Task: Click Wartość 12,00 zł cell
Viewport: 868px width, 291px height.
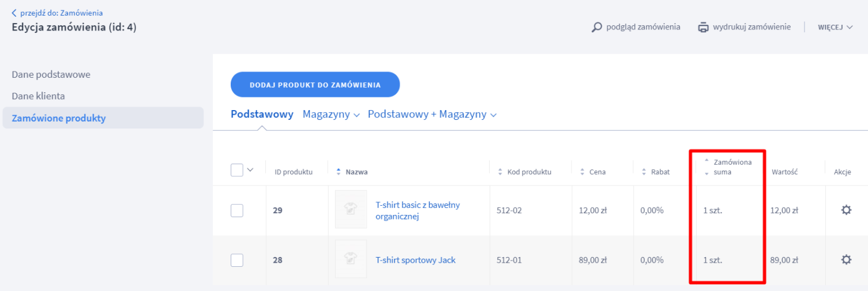Action: click(784, 210)
